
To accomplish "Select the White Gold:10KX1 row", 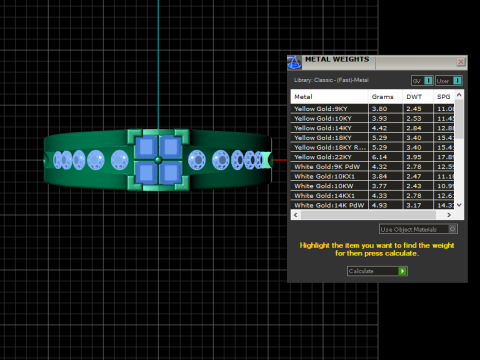I will [372, 176].
